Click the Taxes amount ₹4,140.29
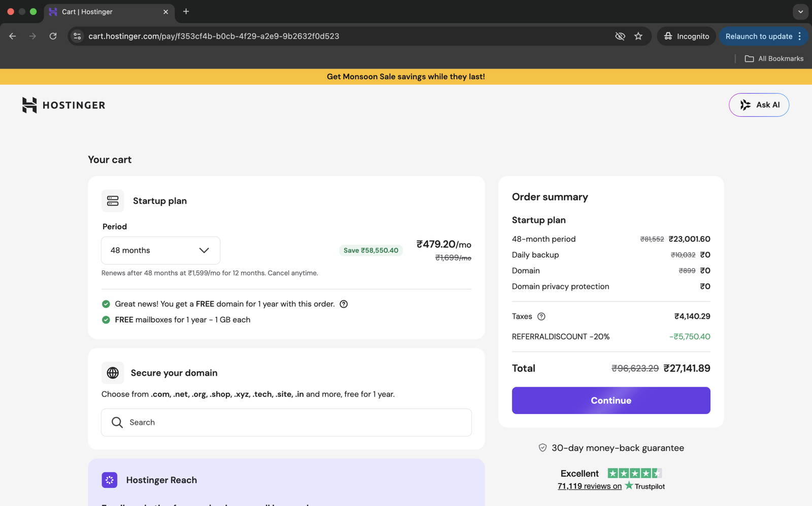 coord(692,316)
